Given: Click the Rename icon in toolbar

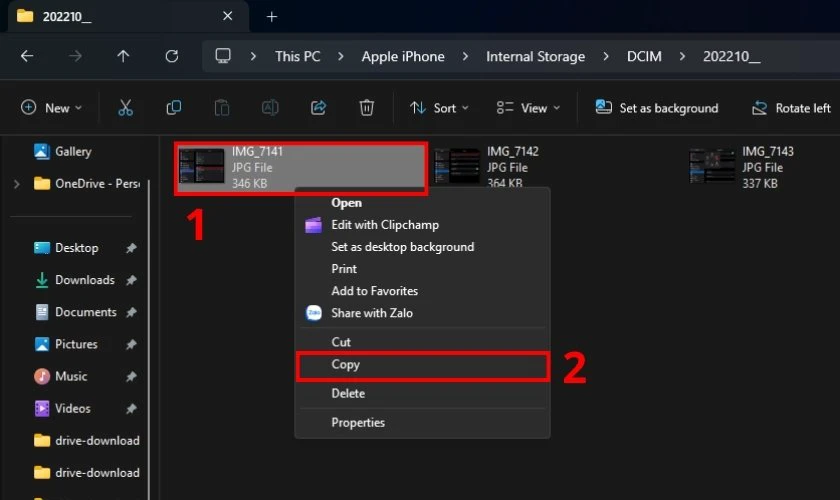Looking at the screenshot, I should pos(270,108).
